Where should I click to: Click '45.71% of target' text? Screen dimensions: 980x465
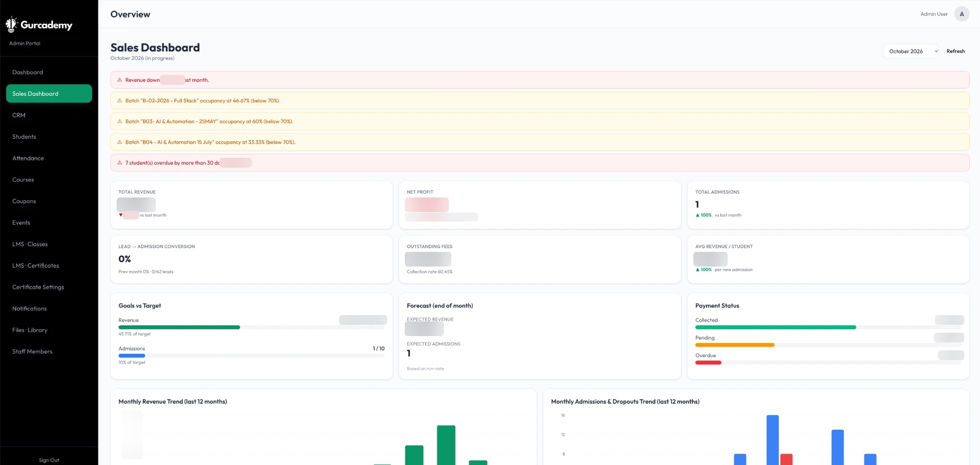[x=134, y=334]
